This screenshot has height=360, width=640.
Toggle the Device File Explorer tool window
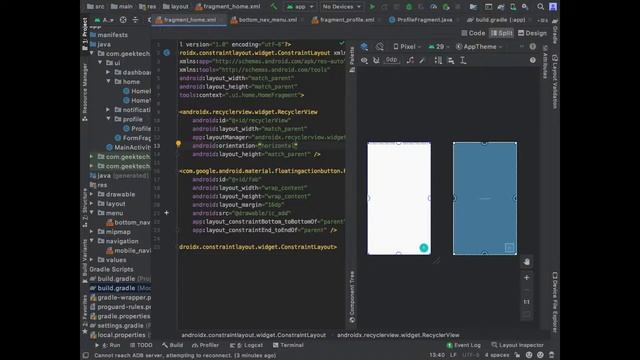pyautogui.click(x=555, y=302)
